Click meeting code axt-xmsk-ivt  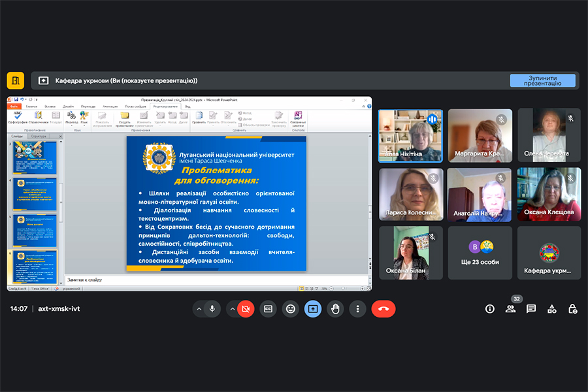click(59, 309)
